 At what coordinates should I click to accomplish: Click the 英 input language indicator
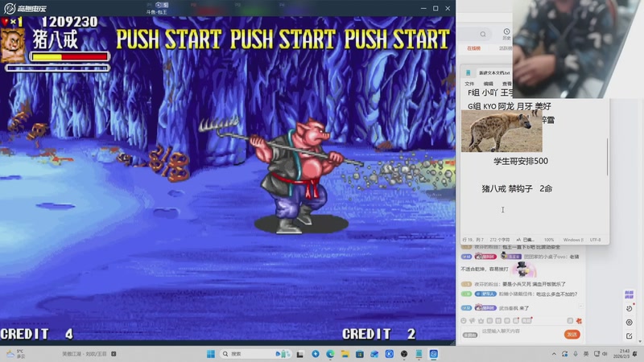pos(586,354)
